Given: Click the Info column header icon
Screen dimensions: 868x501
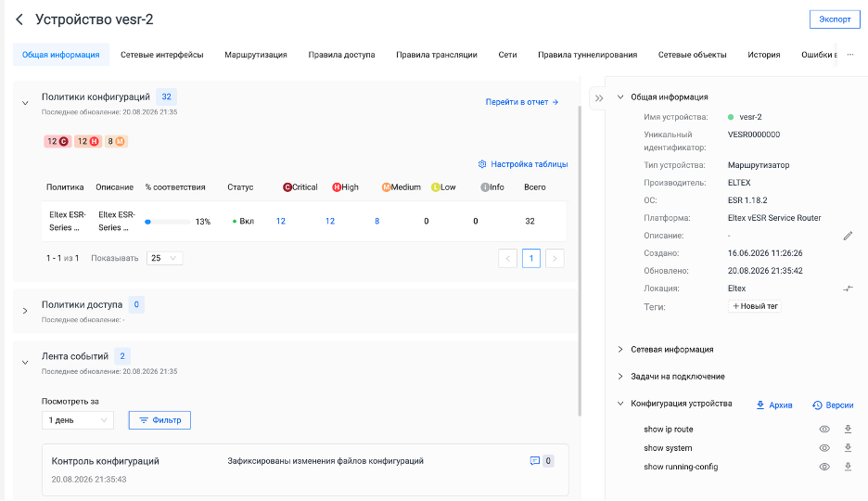Looking at the screenshot, I should click(485, 187).
